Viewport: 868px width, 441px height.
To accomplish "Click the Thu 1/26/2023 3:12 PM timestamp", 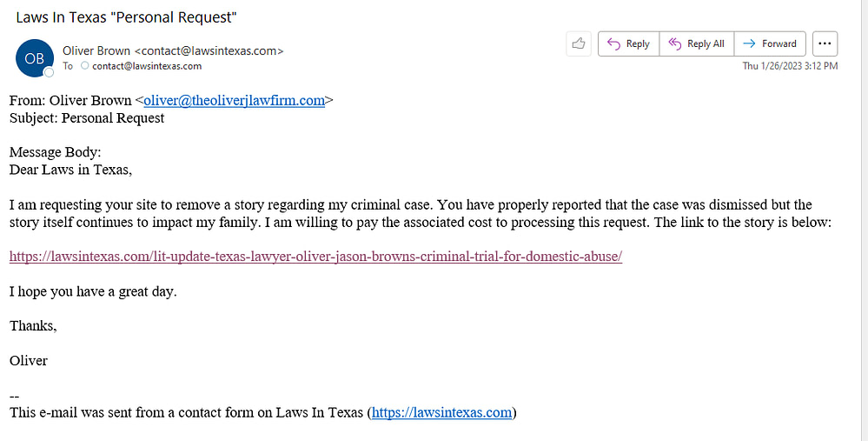I will [790, 66].
